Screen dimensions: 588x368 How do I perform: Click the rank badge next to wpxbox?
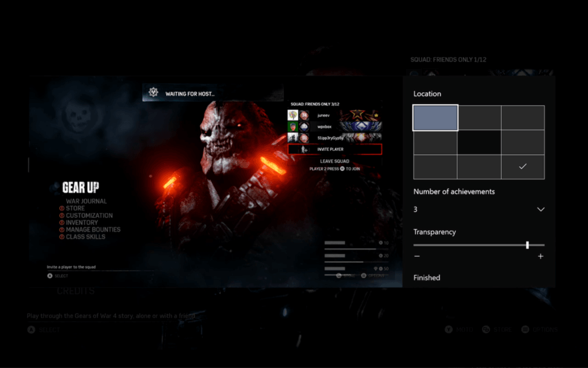304,126
